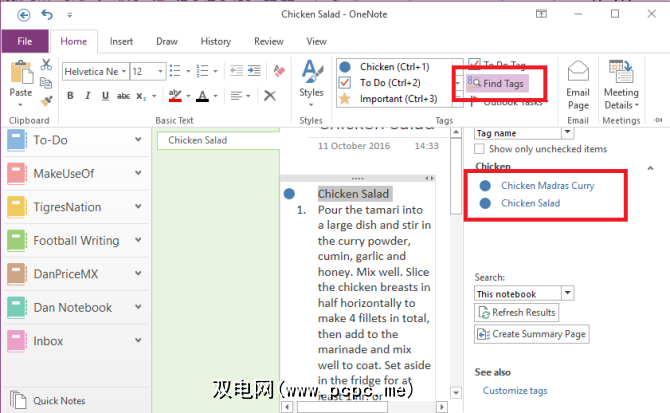Open Quick Access Toolbar customize arrow
This screenshot has height=413, width=670.
click(x=70, y=15)
